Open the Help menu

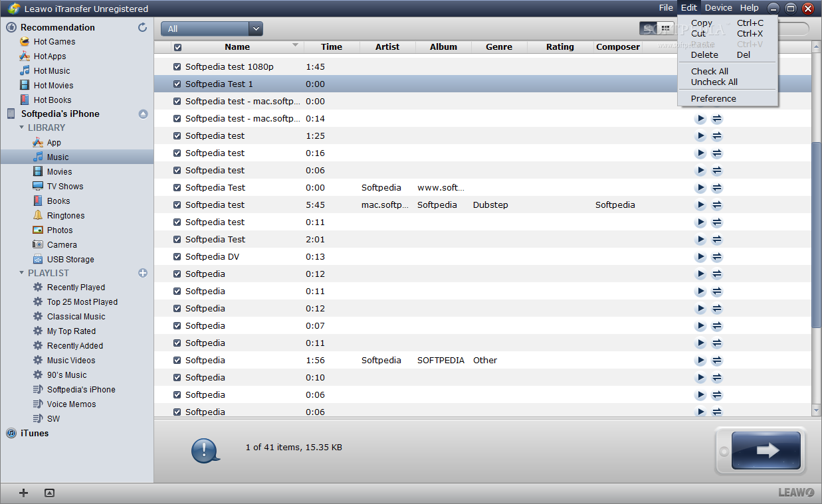[x=749, y=8]
